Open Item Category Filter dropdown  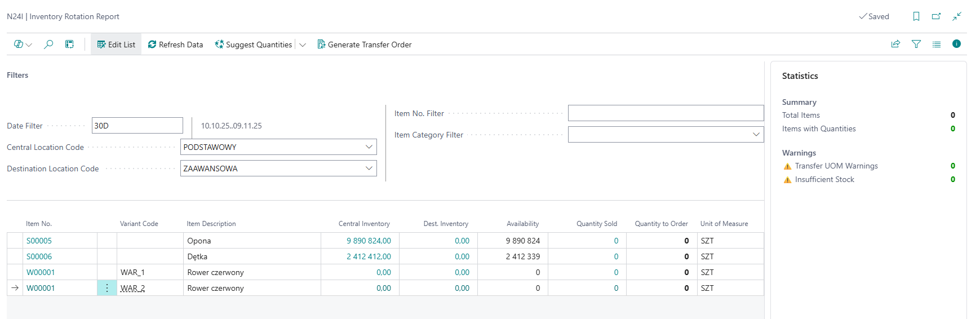click(x=756, y=135)
